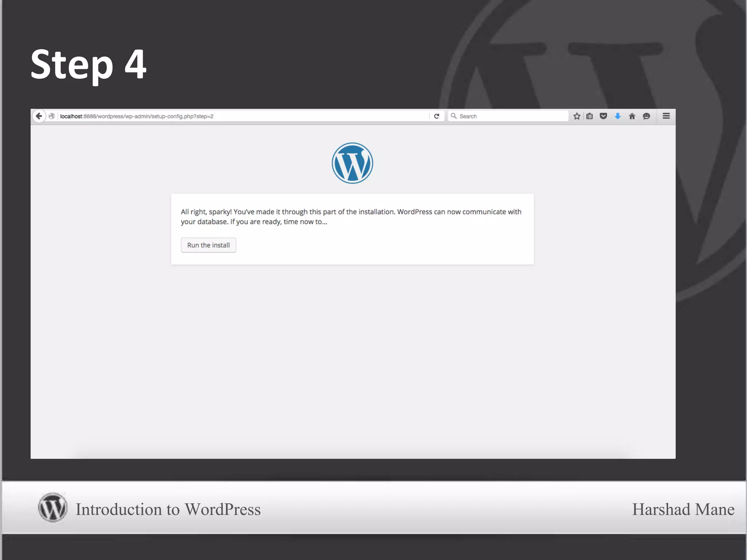Click the footer text 'Introduction to WordPress'
Viewport: 747px width, 560px height.
tap(168, 509)
